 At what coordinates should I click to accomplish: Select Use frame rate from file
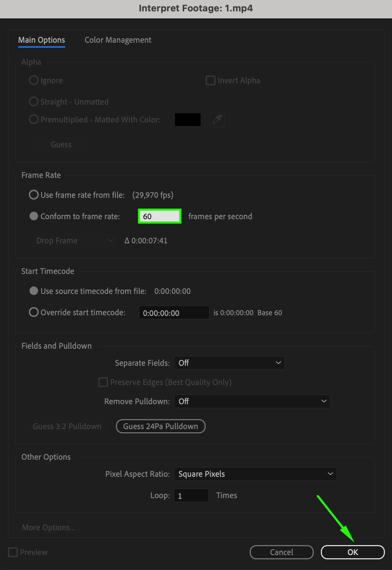(34, 195)
